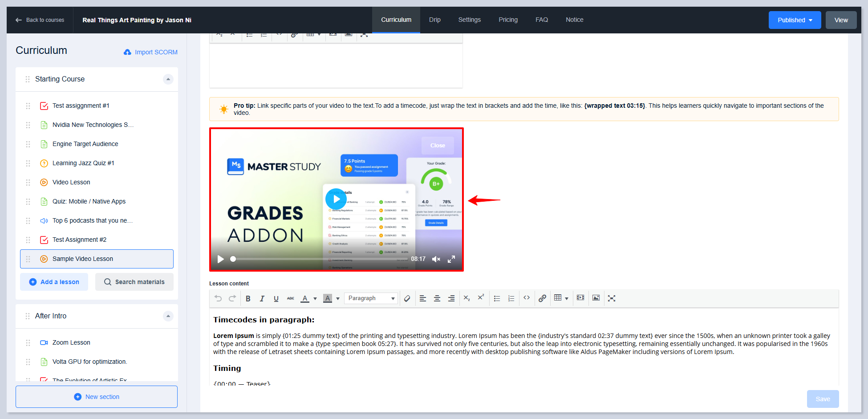Redo the edit in lesson content toolbar
Viewport: 868px width, 419px height.
pyautogui.click(x=232, y=298)
